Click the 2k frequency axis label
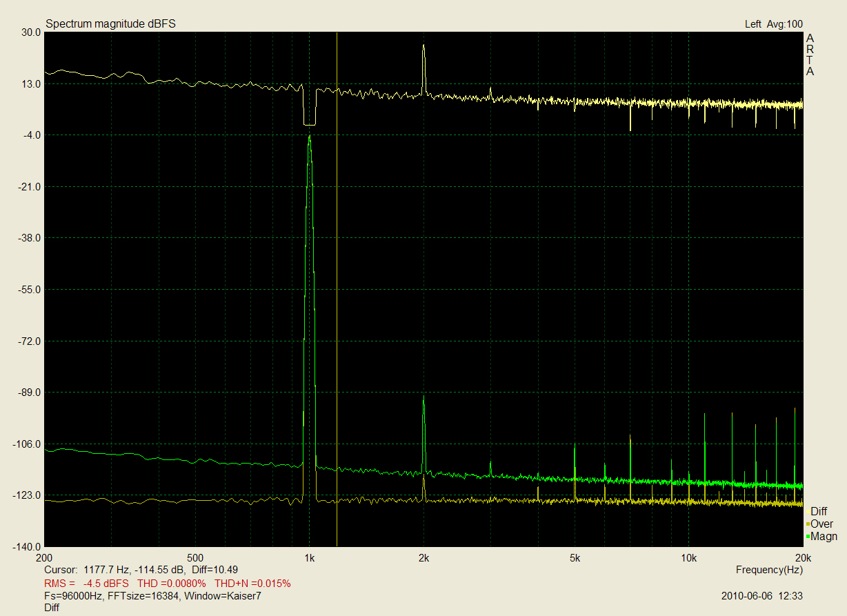This screenshot has width=847, height=616. point(424,557)
